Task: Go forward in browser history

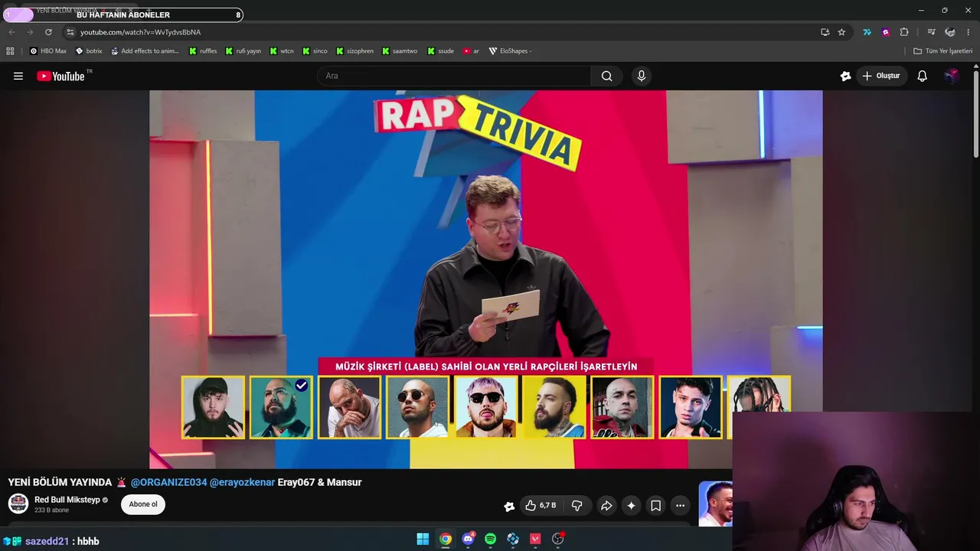Action: coord(30,32)
